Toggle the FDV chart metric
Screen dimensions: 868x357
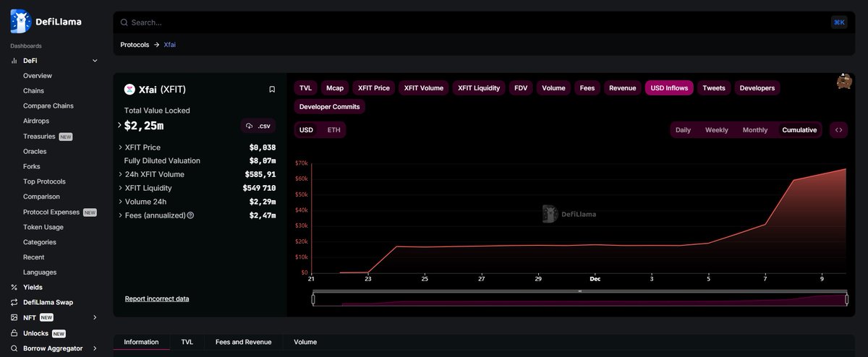click(x=521, y=88)
